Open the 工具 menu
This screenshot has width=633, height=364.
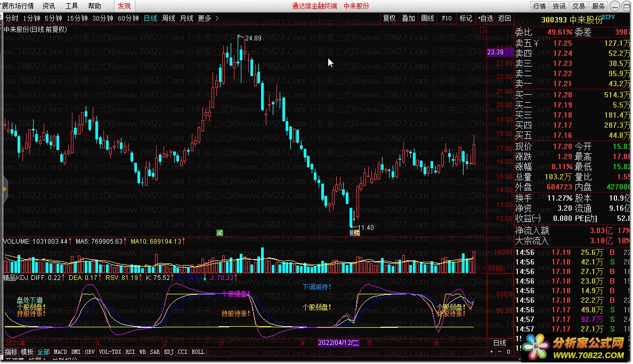click(71, 6)
